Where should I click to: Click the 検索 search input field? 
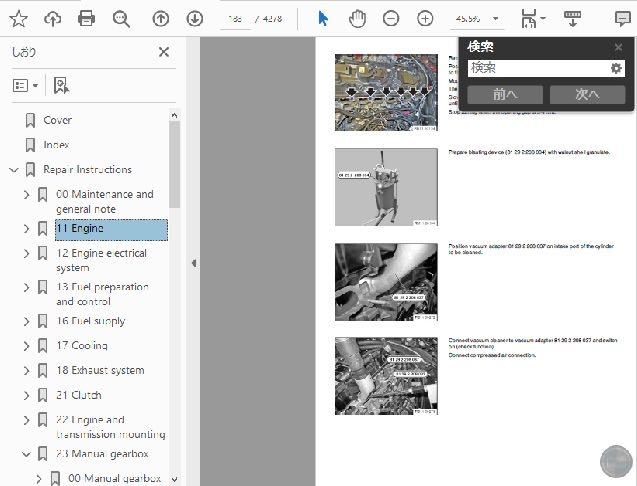pos(538,68)
